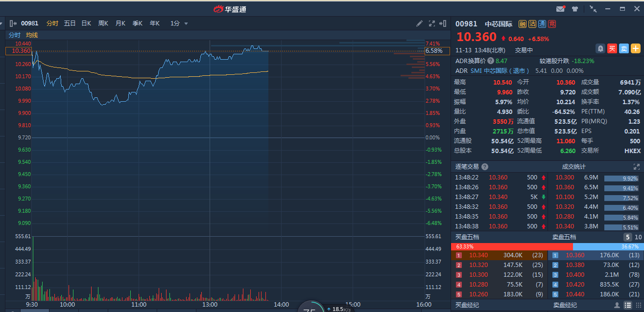Open the 1分 interval dropdown

[x=179, y=23]
